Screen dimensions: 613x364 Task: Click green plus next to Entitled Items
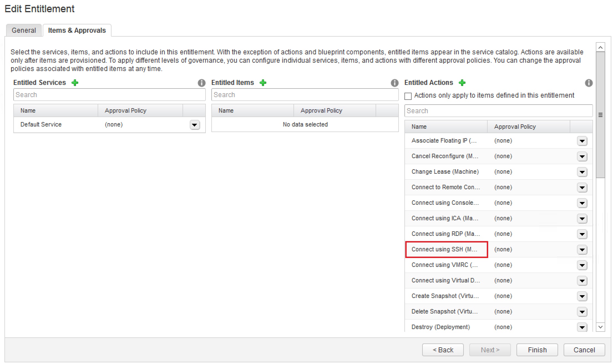click(263, 83)
